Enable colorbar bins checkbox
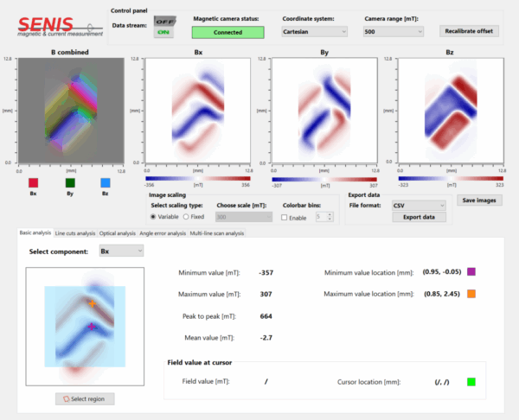The width and height of the screenshot is (519, 420). (287, 216)
